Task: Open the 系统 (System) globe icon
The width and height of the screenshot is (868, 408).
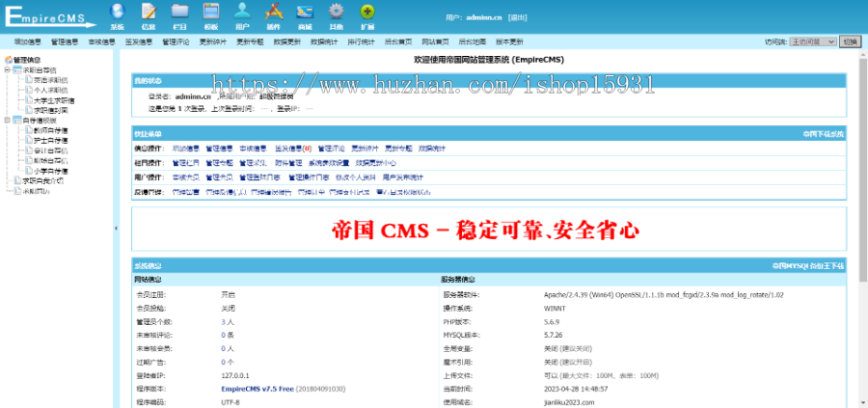Action: pos(117,16)
